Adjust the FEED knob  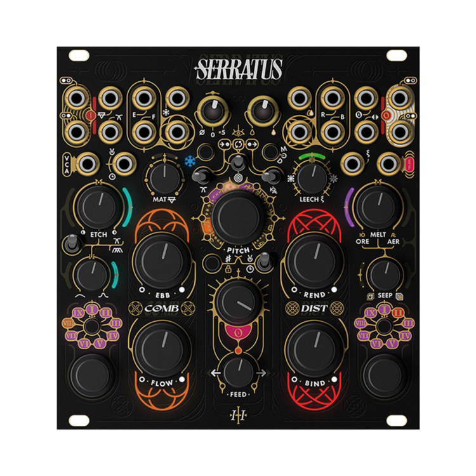coord(238,372)
